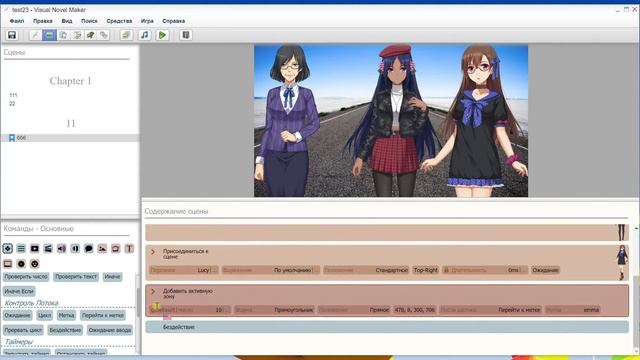Viewport: 640px width, 360px height.
Task: Select scene 111 in the scenes list
Action: [x=13, y=95]
